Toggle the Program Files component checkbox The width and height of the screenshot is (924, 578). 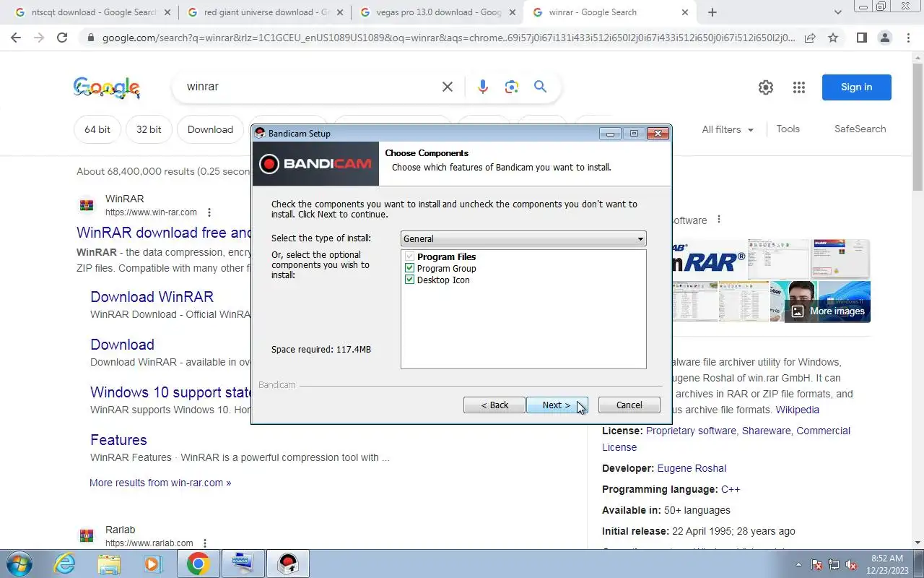pos(410,256)
